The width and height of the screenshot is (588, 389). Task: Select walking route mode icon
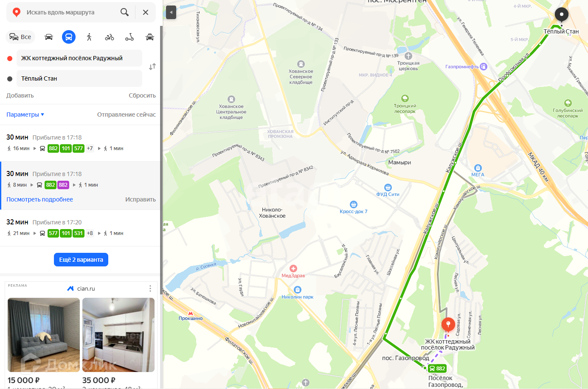[89, 37]
